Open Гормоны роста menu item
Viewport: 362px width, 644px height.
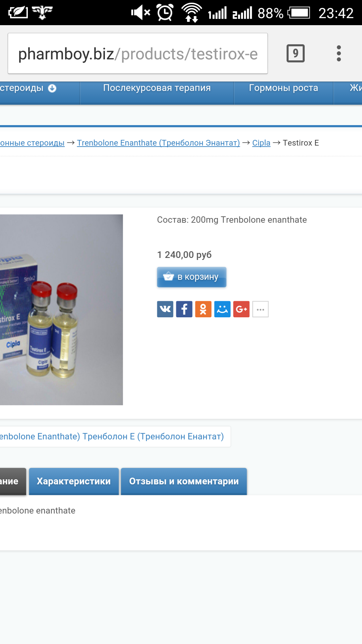click(x=284, y=88)
